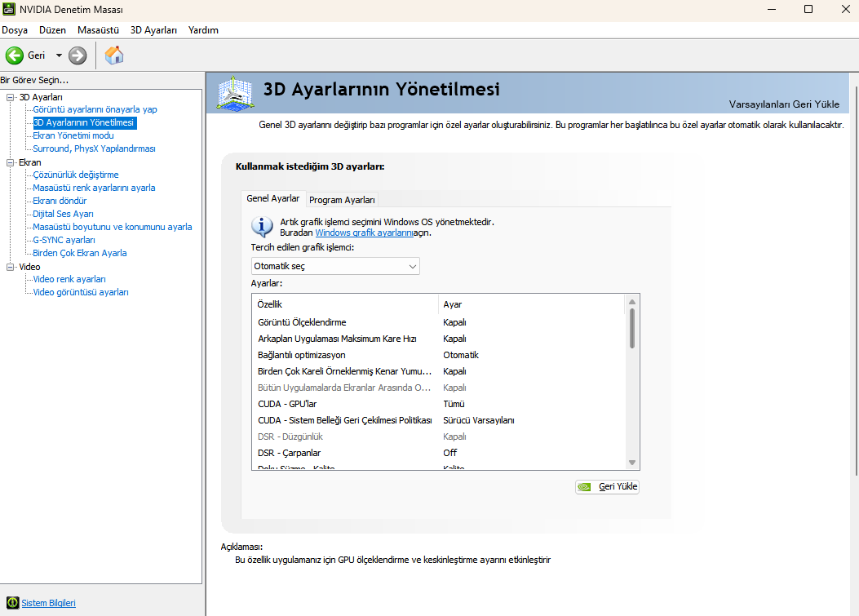Image resolution: width=859 pixels, height=616 pixels.
Task: Click the System Information icon
Action: point(12,603)
